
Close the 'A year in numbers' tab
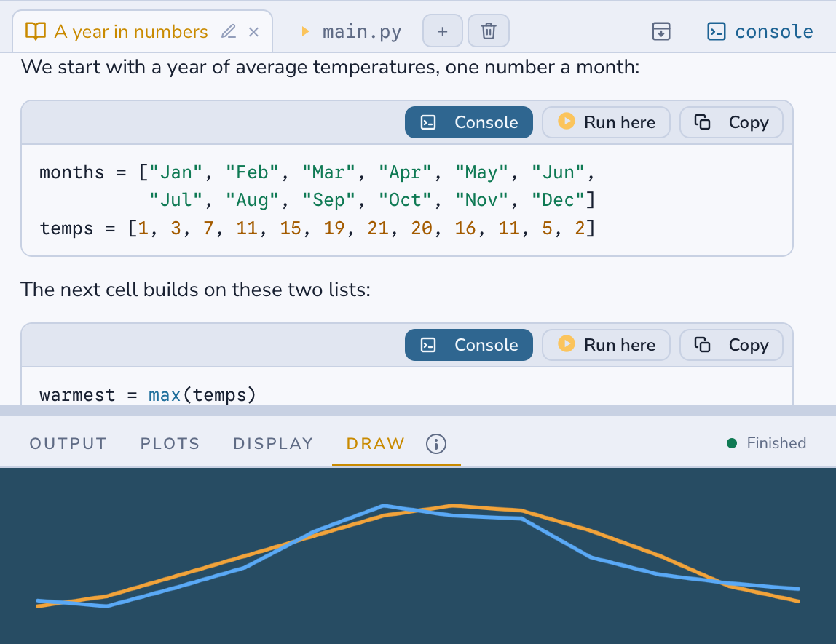point(253,32)
